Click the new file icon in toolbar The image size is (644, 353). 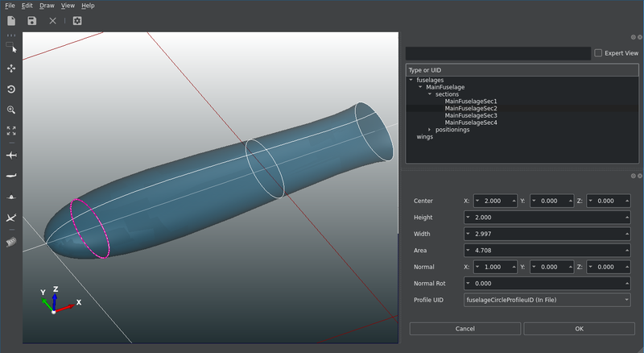click(11, 20)
